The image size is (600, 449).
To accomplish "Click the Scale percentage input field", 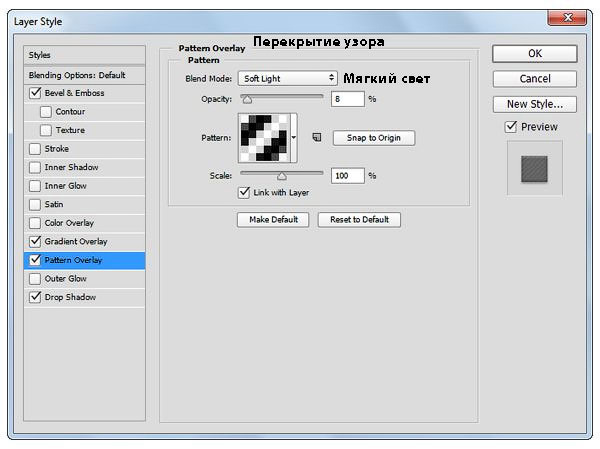I will [x=347, y=176].
